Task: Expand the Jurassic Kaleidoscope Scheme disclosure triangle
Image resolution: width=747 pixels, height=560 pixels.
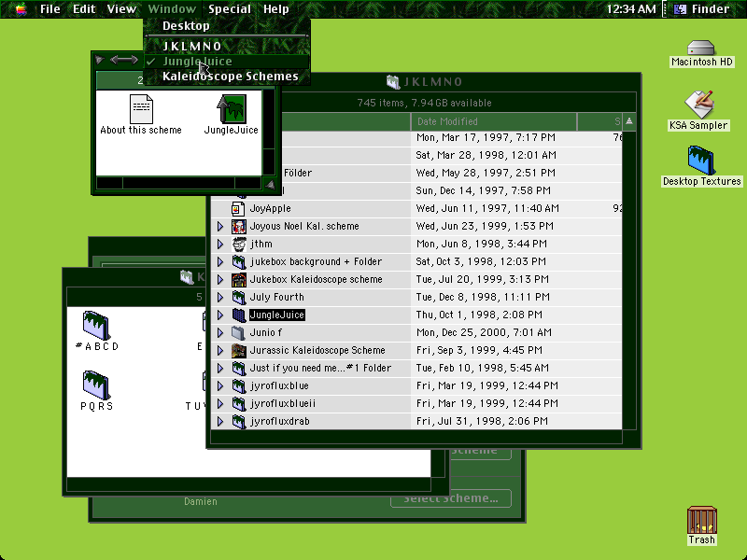Action: 220,351
